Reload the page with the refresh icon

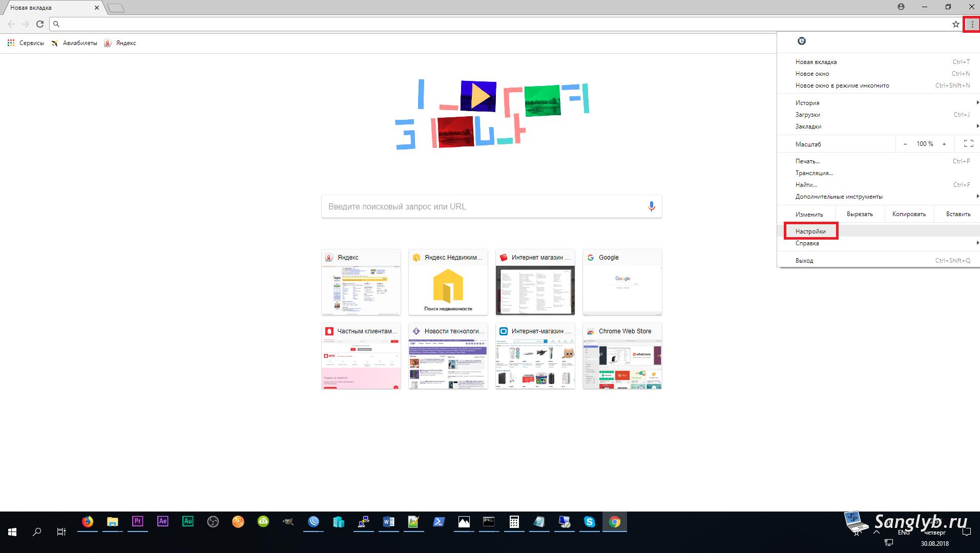coord(40,24)
